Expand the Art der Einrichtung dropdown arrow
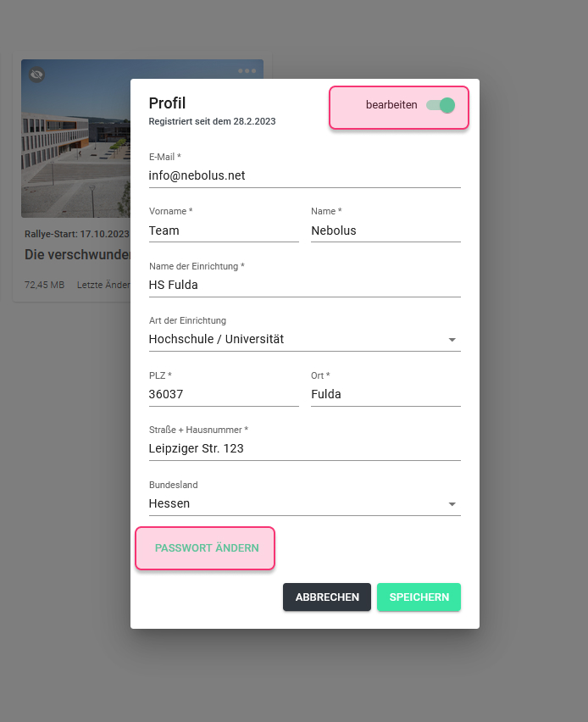Image resolution: width=588 pixels, height=722 pixels. point(452,340)
